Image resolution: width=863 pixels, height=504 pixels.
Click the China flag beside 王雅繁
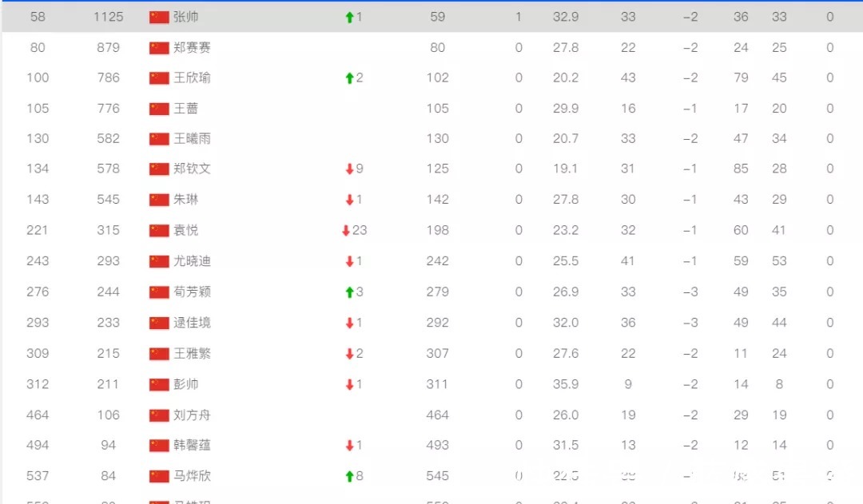point(159,354)
